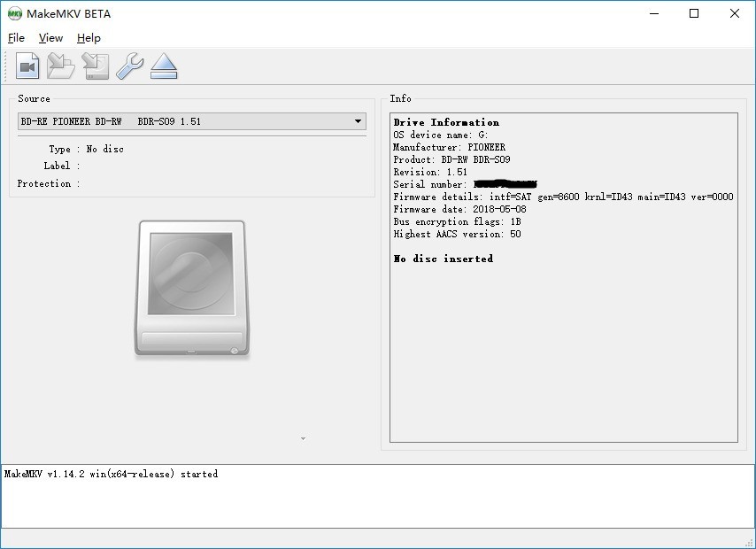Click the 'Manufacturer: PIONEER' line
756x549 pixels.
(x=449, y=147)
